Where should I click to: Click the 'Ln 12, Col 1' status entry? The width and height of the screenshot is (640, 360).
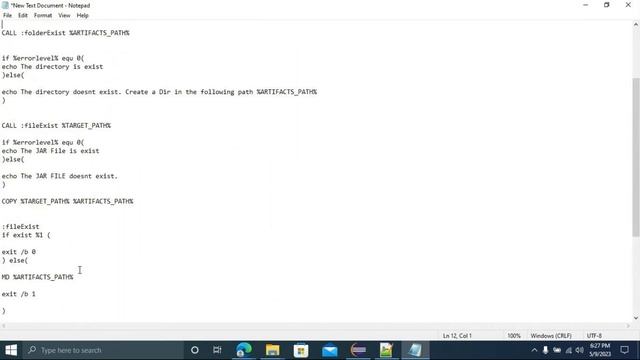click(457, 336)
